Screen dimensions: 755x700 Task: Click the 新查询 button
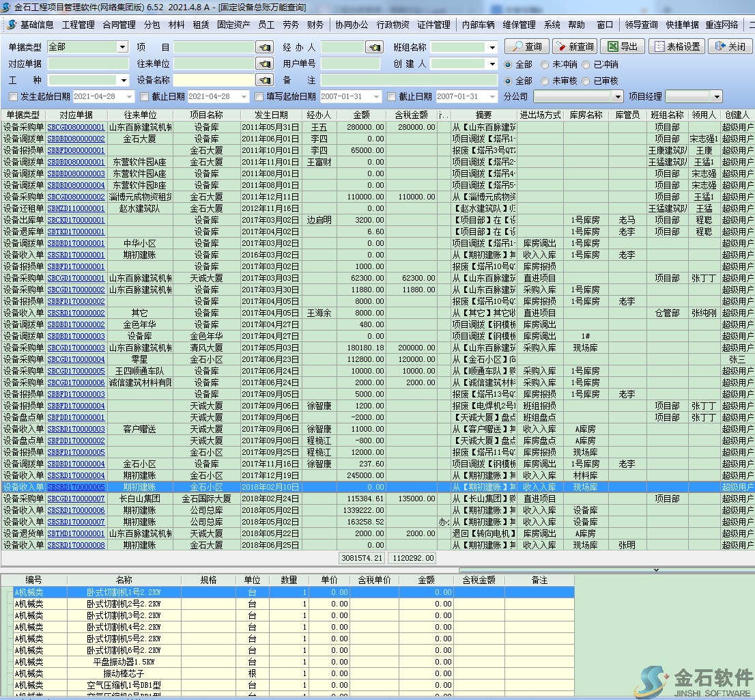(x=574, y=46)
